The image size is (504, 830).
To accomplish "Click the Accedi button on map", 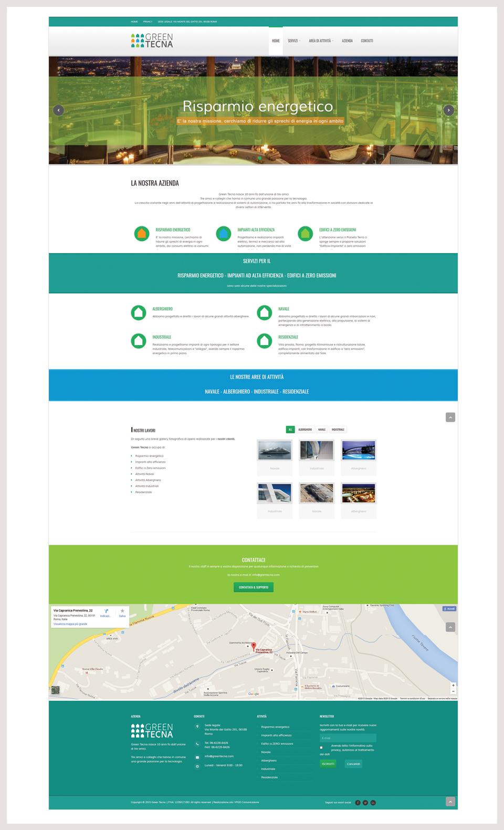I will 449,609.
